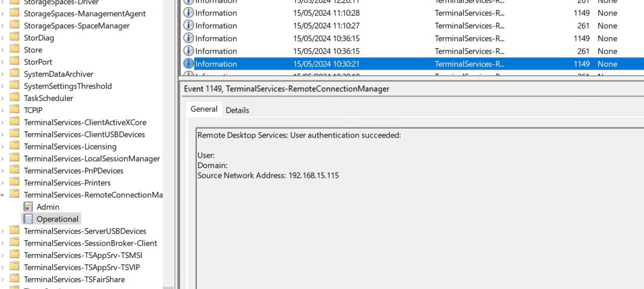Collapse the TerminalServices-RemoteConnectionManager node
Screen dimensions: 644x289
click(3, 195)
